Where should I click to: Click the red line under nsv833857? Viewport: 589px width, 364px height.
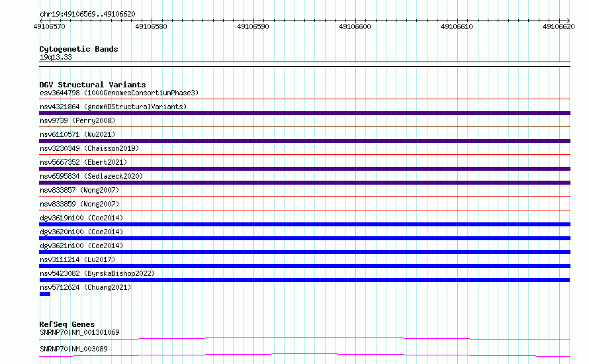pyautogui.click(x=304, y=197)
